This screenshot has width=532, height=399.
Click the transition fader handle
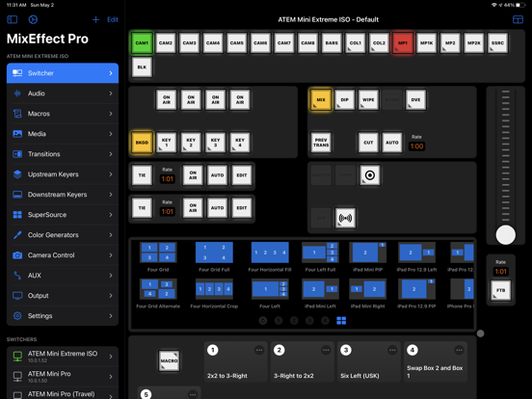pos(506,235)
